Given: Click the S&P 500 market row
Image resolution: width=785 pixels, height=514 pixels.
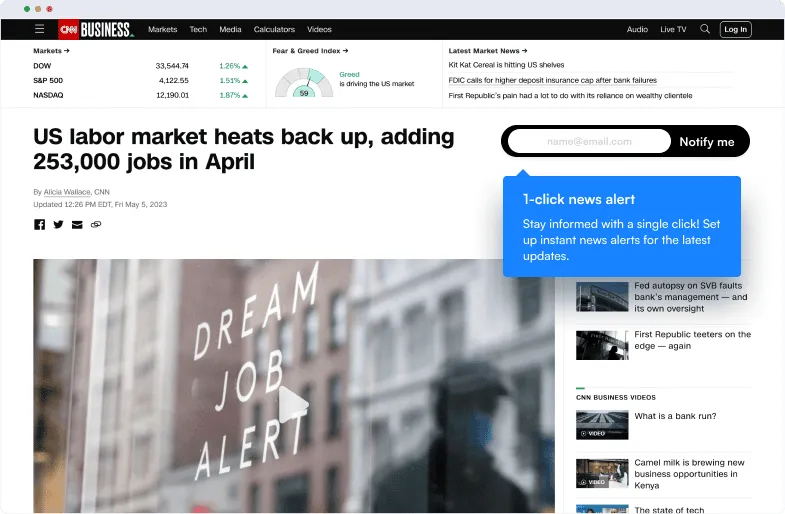Looking at the screenshot, I should point(141,80).
